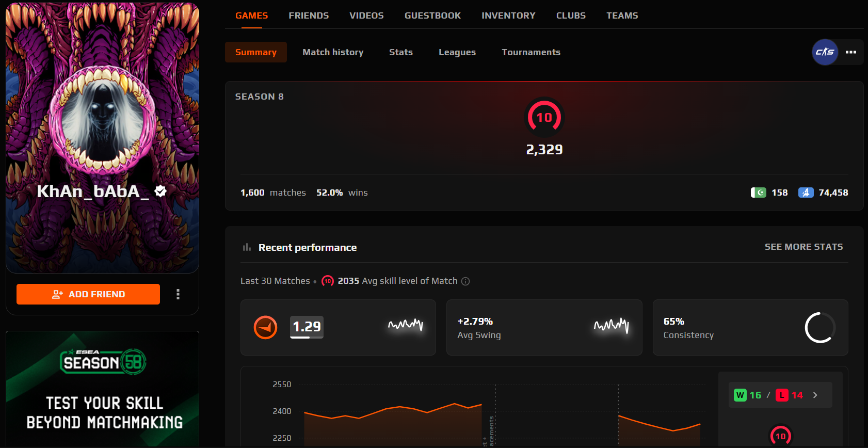Open the VIDEOS tab
The width and height of the screenshot is (868, 448).
pos(366,15)
